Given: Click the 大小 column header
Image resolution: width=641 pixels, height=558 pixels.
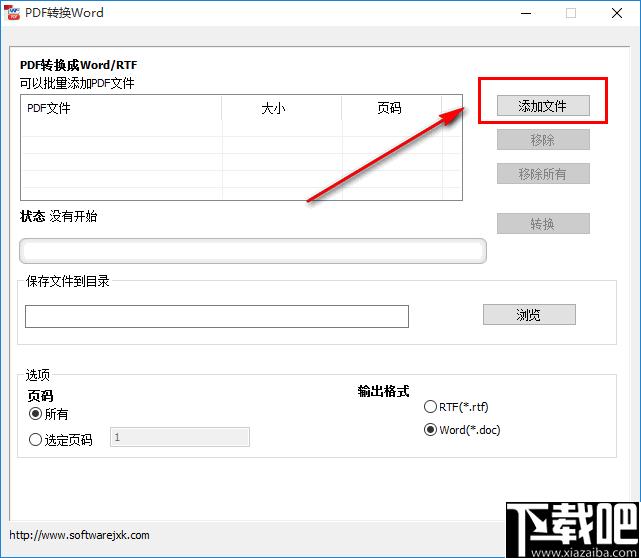Looking at the screenshot, I should [281, 108].
